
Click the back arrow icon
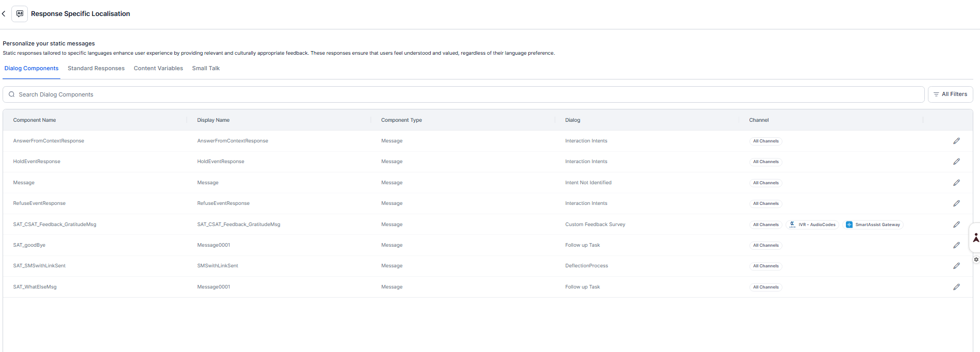click(4, 14)
